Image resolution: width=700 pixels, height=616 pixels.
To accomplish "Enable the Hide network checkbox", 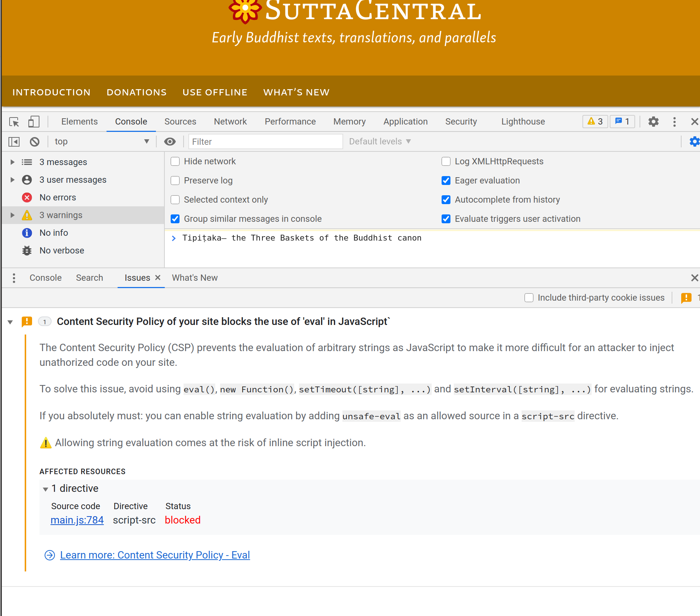I will [x=175, y=161].
